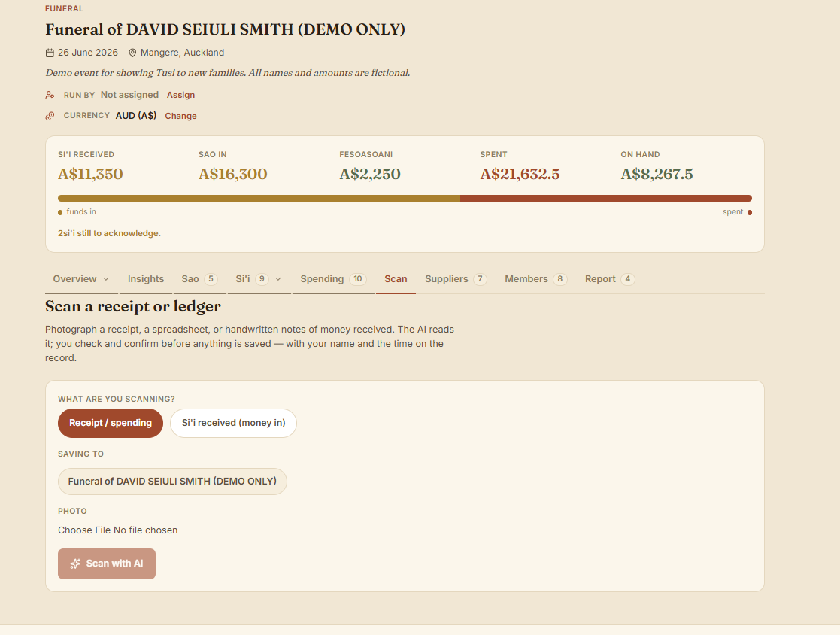Click the A$16,300 Sao in amount
840x635 pixels.
(x=232, y=174)
